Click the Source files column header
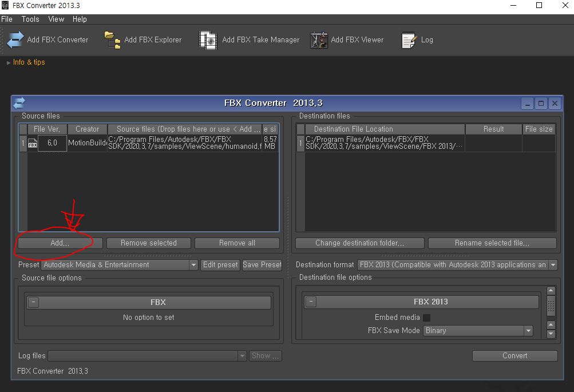Viewport: 574px width, 392px height. [185, 129]
